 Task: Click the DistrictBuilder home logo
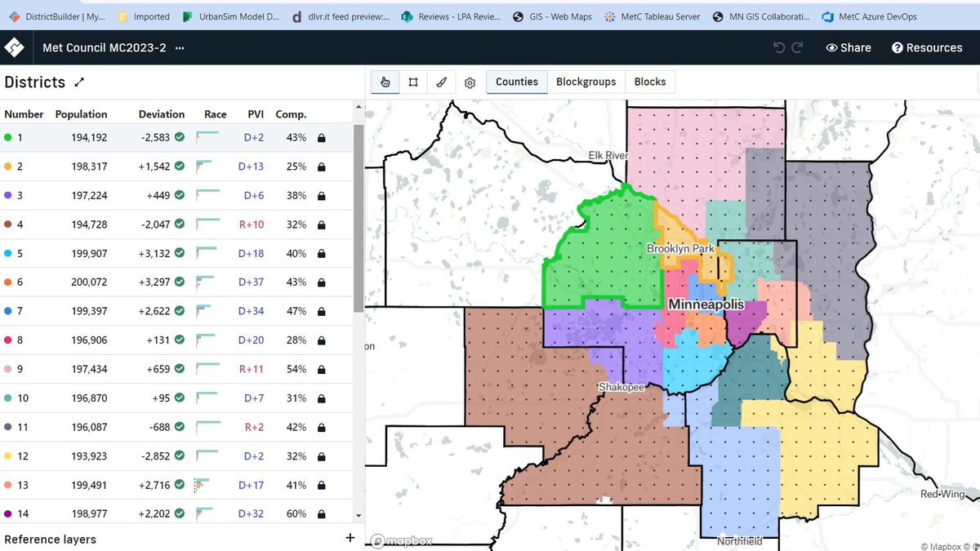tap(16, 47)
